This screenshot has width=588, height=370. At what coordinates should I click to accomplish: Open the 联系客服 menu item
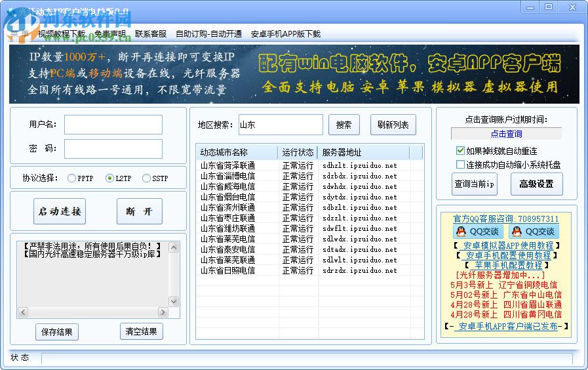pos(151,34)
